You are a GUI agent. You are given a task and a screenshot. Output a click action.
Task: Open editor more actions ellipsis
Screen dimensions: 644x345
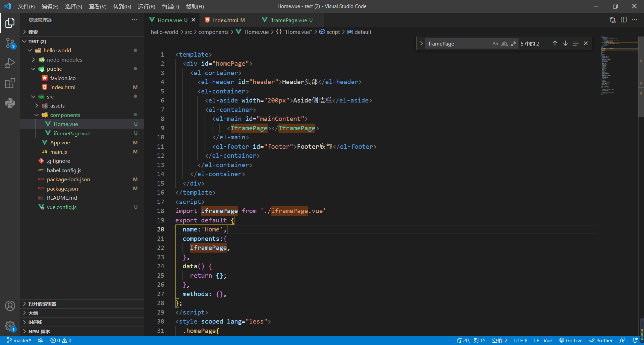[x=634, y=20]
